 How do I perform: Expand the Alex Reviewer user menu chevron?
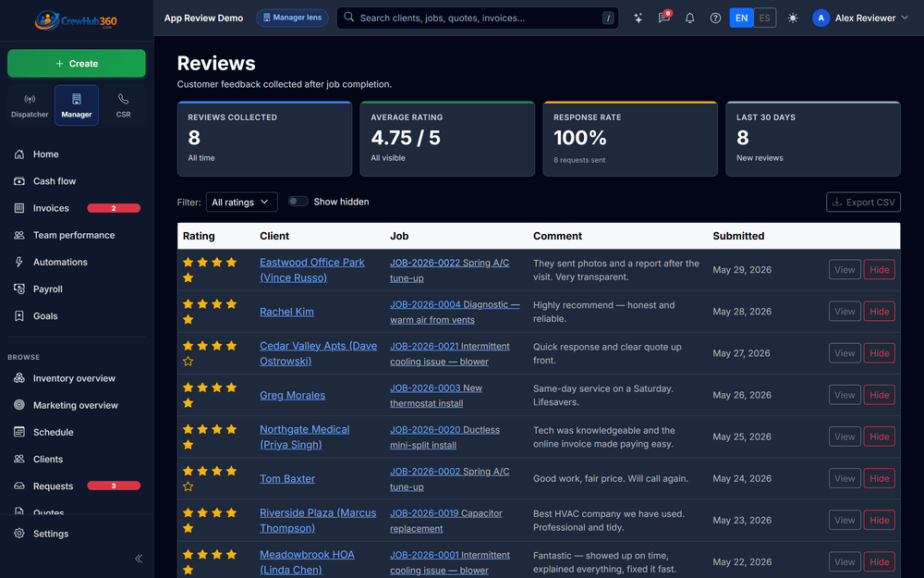[905, 18]
